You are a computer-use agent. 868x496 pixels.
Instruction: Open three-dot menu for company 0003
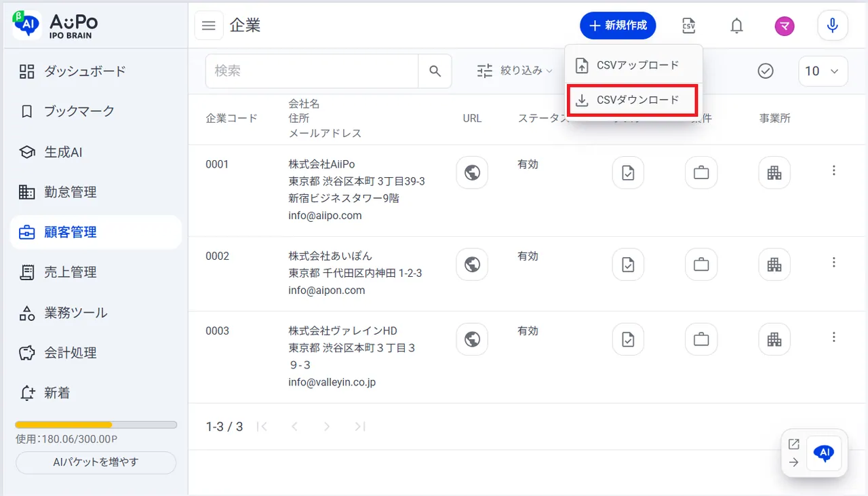(x=834, y=337)
